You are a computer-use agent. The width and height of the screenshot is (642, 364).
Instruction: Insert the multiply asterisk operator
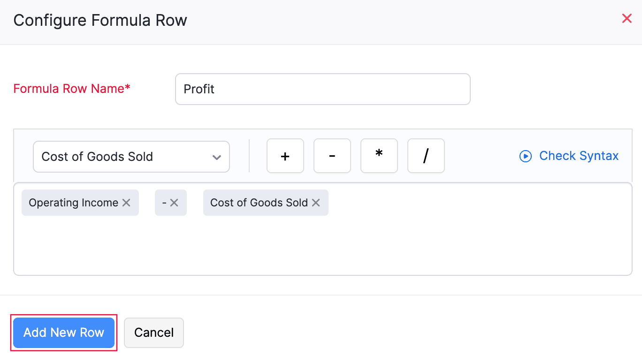click(x=379, y=156)
